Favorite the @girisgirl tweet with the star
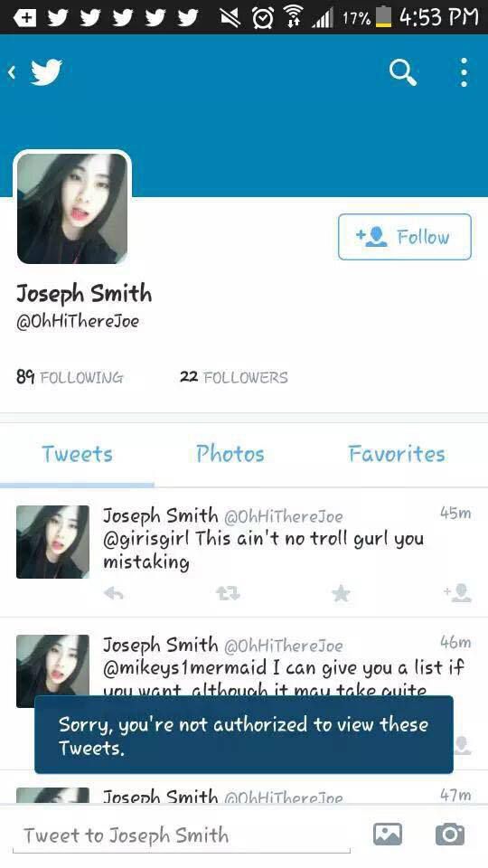Image resolution: width=488 pixels, height=868 pixels. [x=341, y=593]
